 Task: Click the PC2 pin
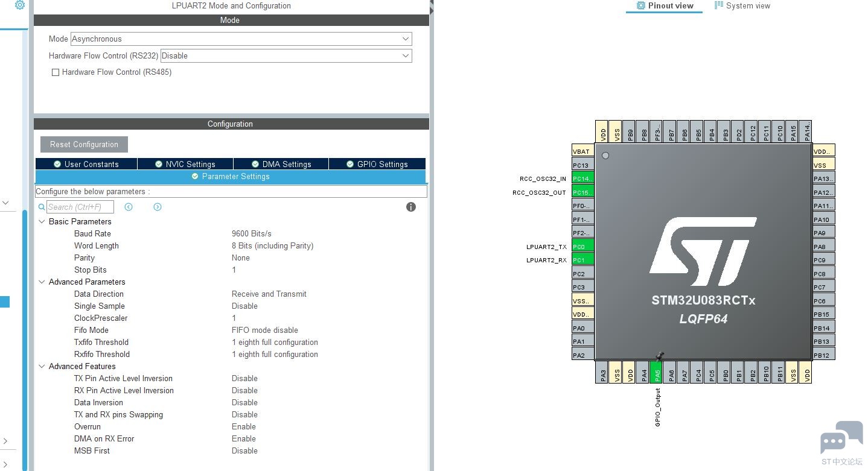point(582,273)
